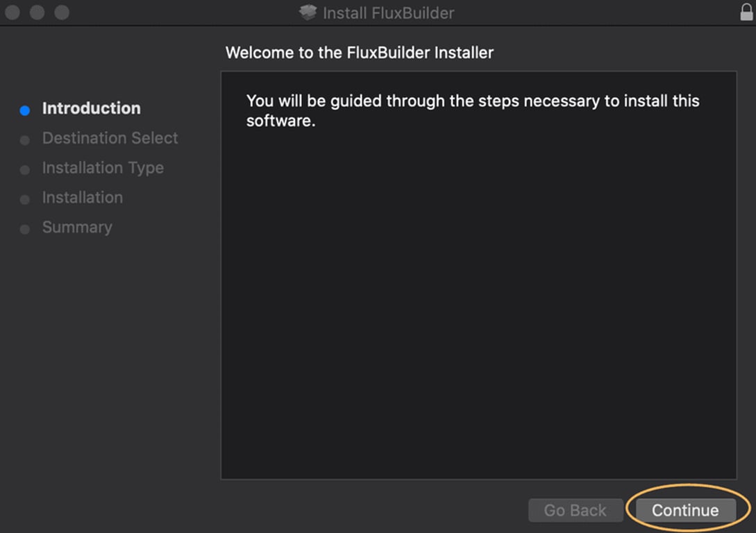Click the blue bullet beside Introduction
Viewport: 756px width, 533px height.
[x=25, y=110]
